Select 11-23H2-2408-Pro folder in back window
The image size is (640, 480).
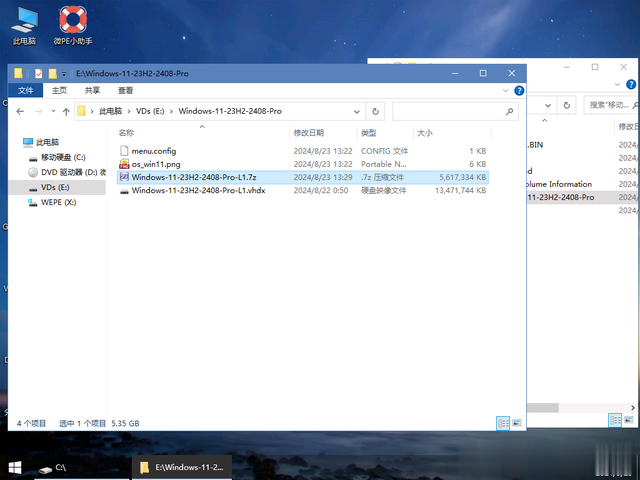pos(561,197)
